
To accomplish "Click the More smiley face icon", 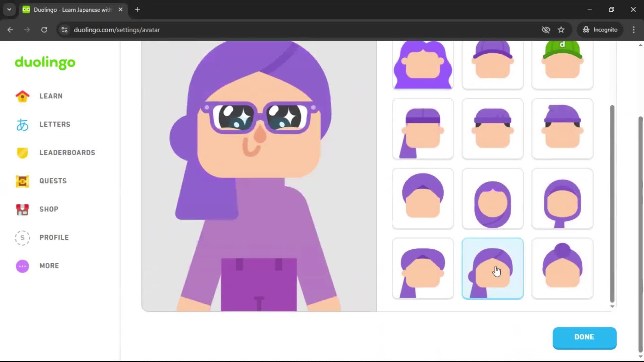I will 22,266.
